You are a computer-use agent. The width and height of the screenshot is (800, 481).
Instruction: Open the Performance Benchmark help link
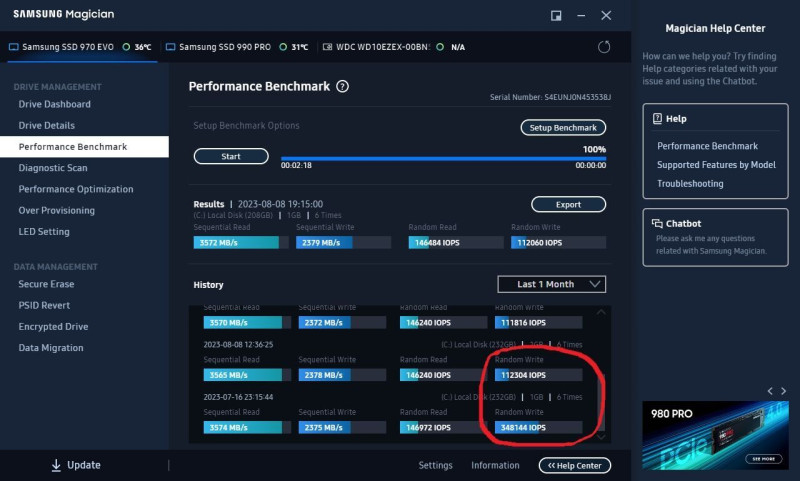707,146
